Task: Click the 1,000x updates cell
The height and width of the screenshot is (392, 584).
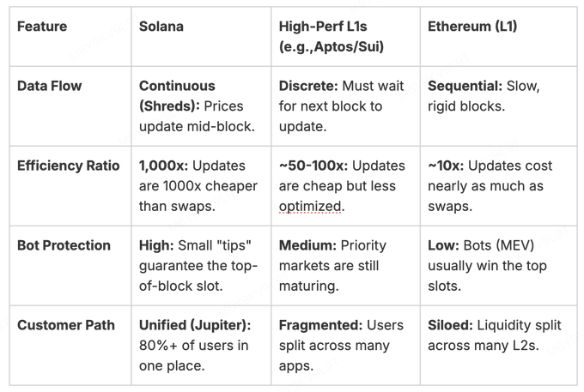Action: (199, 185)
